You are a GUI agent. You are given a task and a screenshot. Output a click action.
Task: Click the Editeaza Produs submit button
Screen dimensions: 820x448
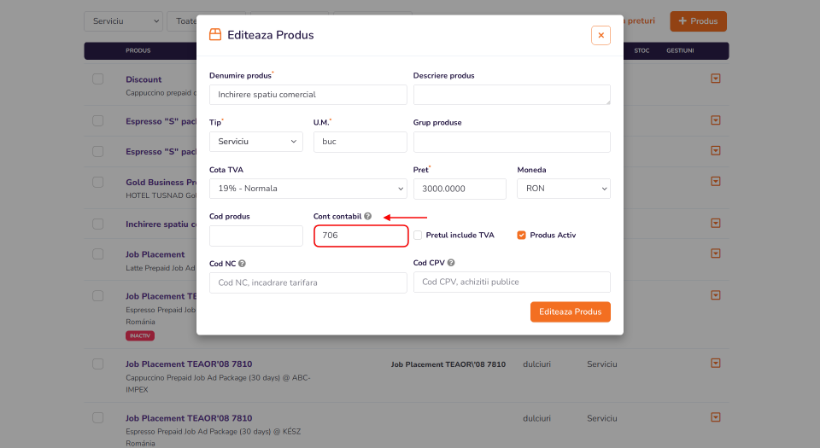pos(570,312)
